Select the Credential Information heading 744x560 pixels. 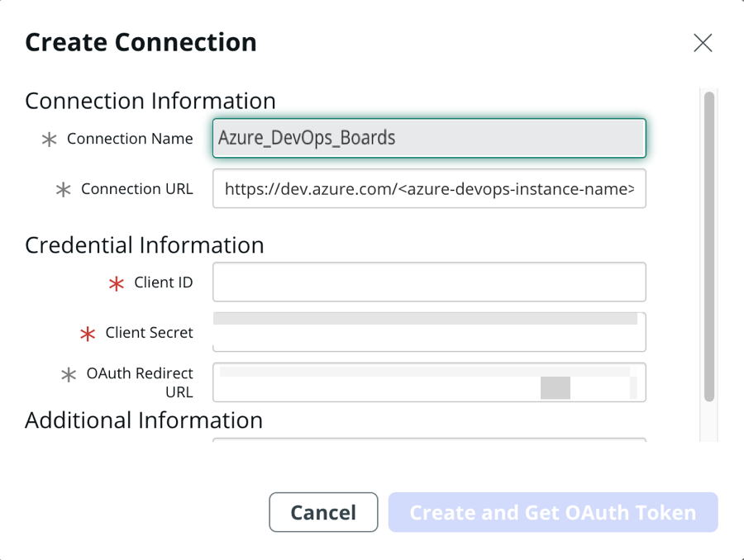(x=144, y=245)
